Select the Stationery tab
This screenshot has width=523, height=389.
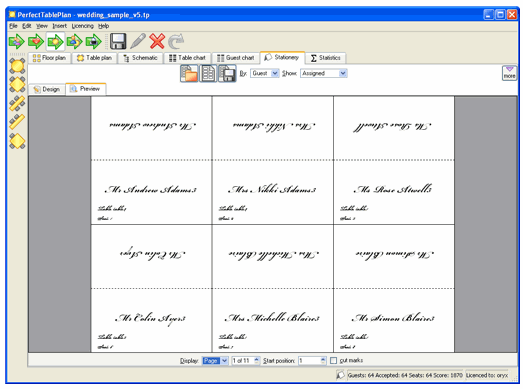tap(282, 57)
